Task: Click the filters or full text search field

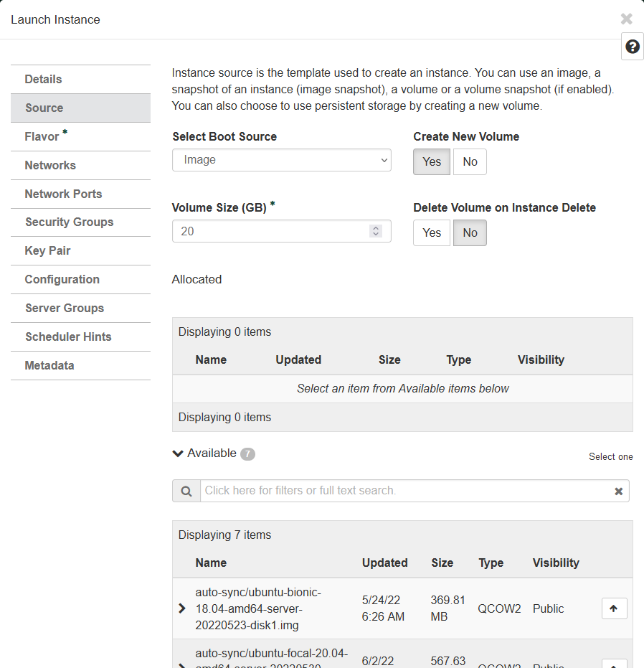Action: [x=405, y=491]
